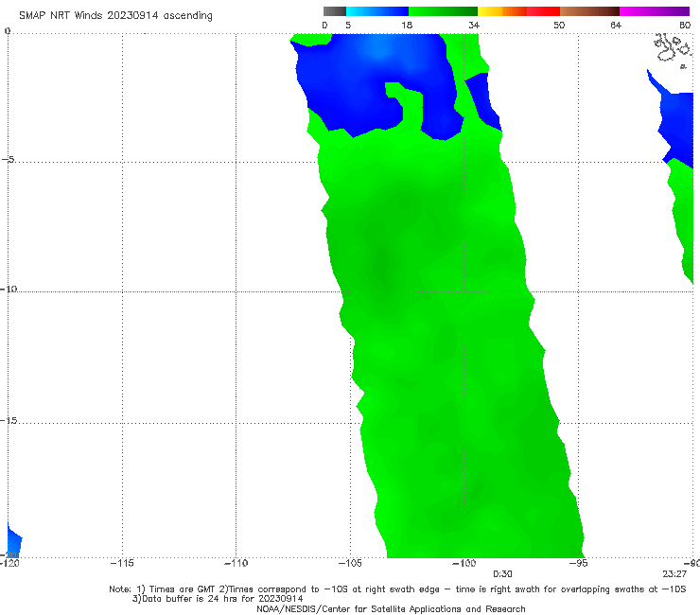Click the '3)Data buffer is 24 hrs' note
The image size is (700, 615).
218,599
